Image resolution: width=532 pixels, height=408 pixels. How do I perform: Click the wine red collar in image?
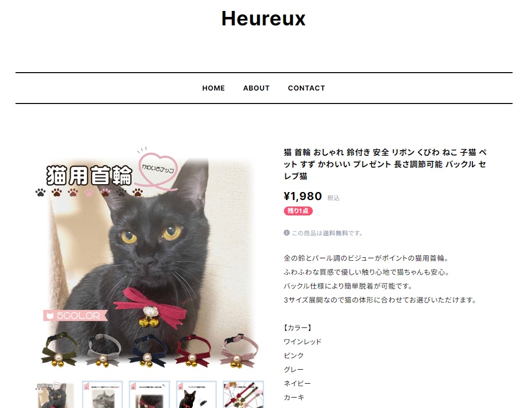point(192,351)
